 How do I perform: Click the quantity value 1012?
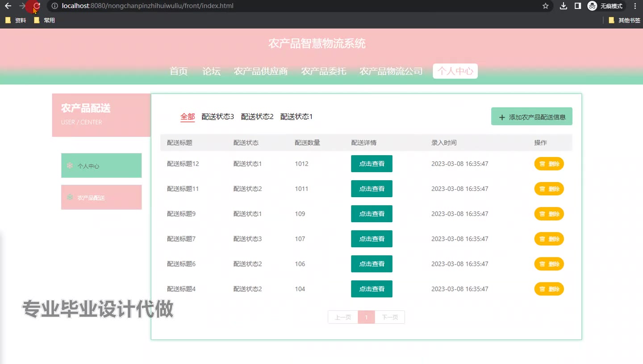(301, 164)
